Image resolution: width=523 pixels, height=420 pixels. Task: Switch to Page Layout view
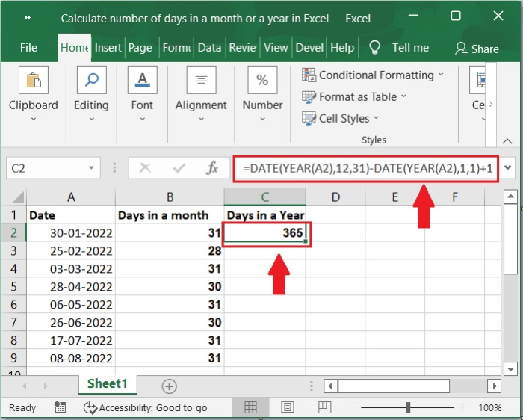[288, 407]
